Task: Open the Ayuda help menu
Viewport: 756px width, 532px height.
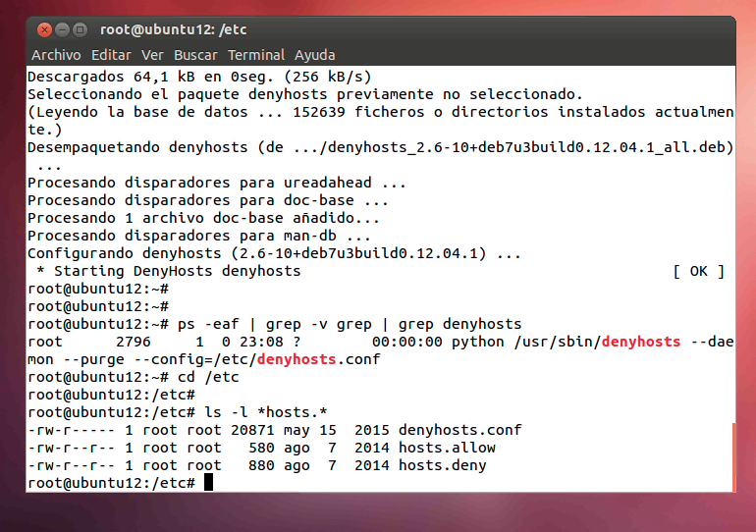Action: (x=314, y=55)
